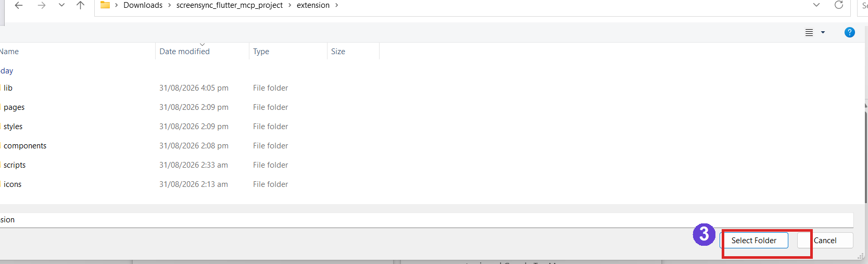
Task: Open the blue Help icon
Action: coord(849,32)
